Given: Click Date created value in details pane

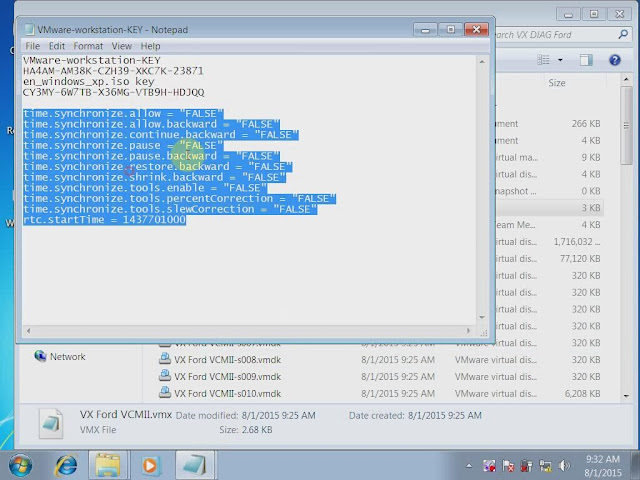Looking at the screenshot, I should (x=444, y=416).
